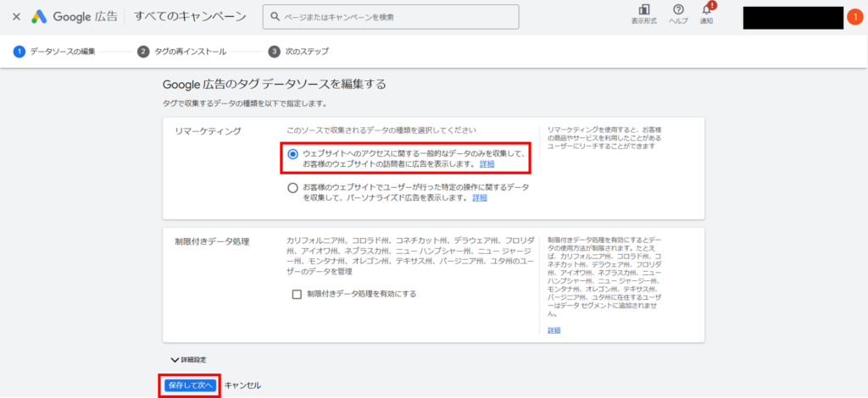The width and height of the screenshot is (868, 398).
Task: Enable 制限付きデータ処理を有効にする checkbox
Action: 296,294
